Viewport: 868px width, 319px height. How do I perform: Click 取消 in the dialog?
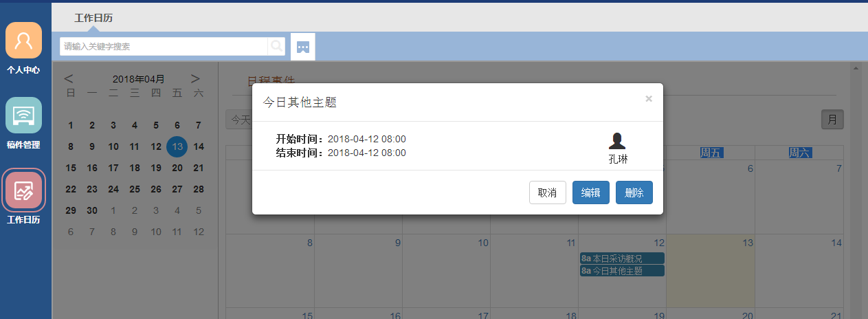click(x=548, y=192)
